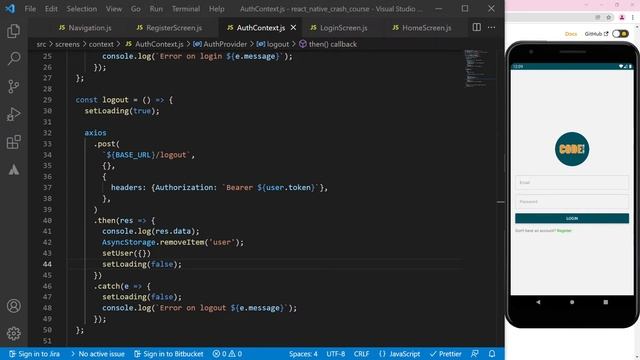This screenshot has width=640, height=360.
Task: Expand context breadcrumb segment
Action: click(x=101, y=44)
